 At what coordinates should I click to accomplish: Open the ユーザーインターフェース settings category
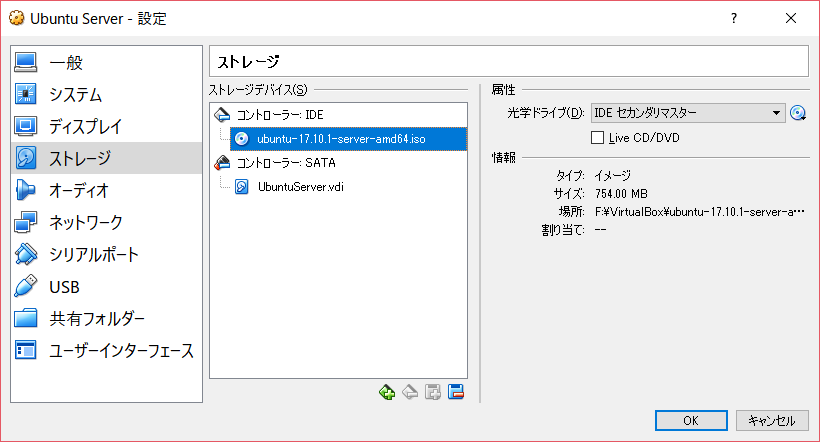(x=106, y=350)
